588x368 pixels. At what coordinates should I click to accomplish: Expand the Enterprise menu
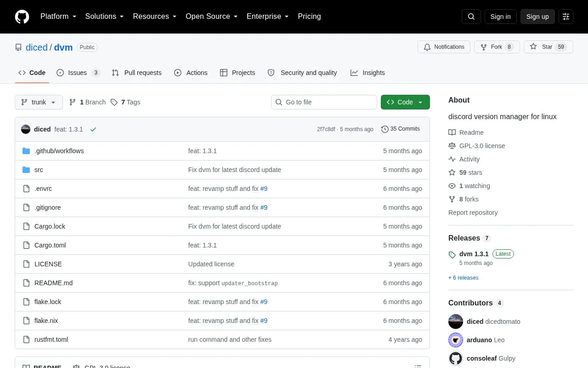[268, 17]
